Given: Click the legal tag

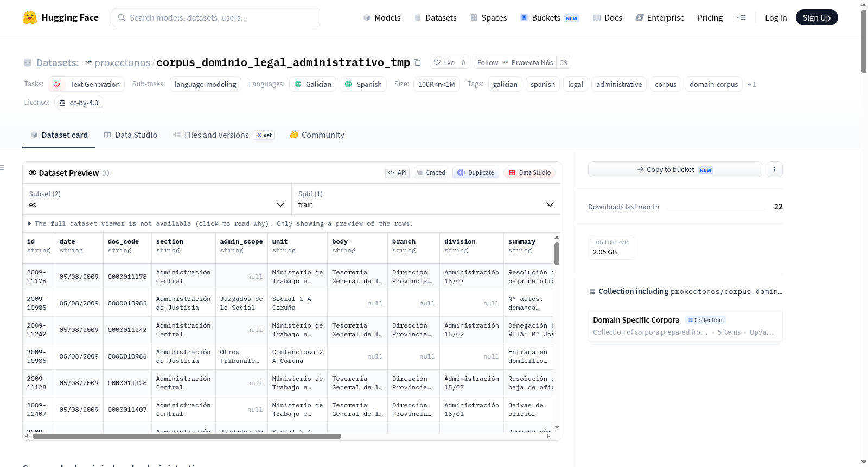Looking at the screenshot, I should coord(575,84).
